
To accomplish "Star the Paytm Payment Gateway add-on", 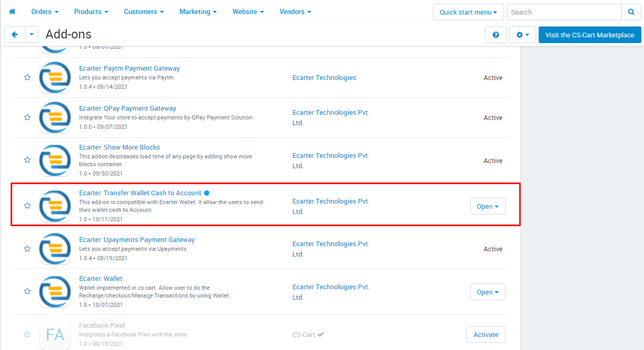I will pyautogui.click(x=27, y=77).
